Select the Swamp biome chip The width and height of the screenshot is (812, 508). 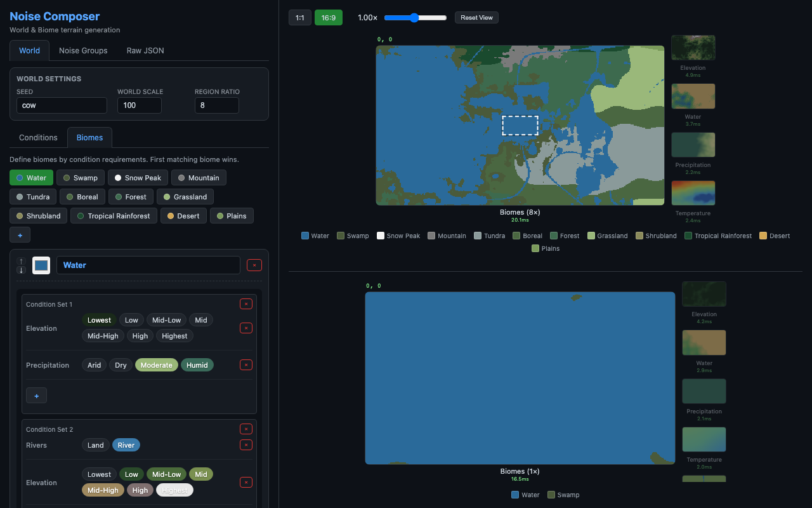coord(80,178)
